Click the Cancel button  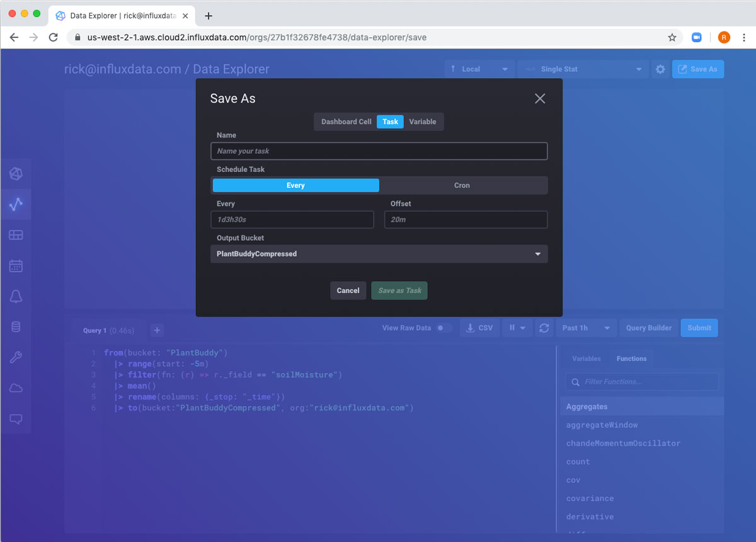[348, 291]
